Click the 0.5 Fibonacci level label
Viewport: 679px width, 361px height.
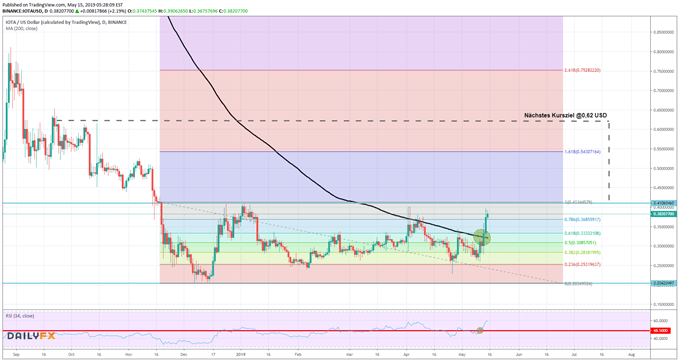[x=581, y=243]
